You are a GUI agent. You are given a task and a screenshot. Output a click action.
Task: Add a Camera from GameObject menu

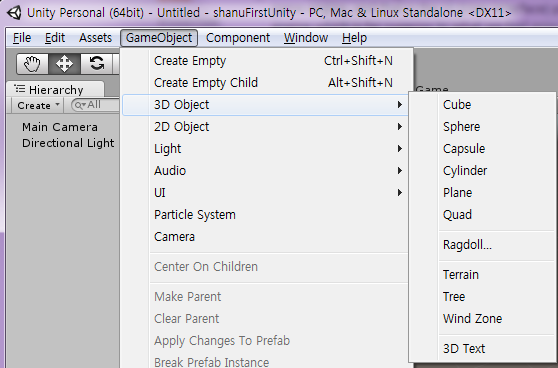pos(265,237)
